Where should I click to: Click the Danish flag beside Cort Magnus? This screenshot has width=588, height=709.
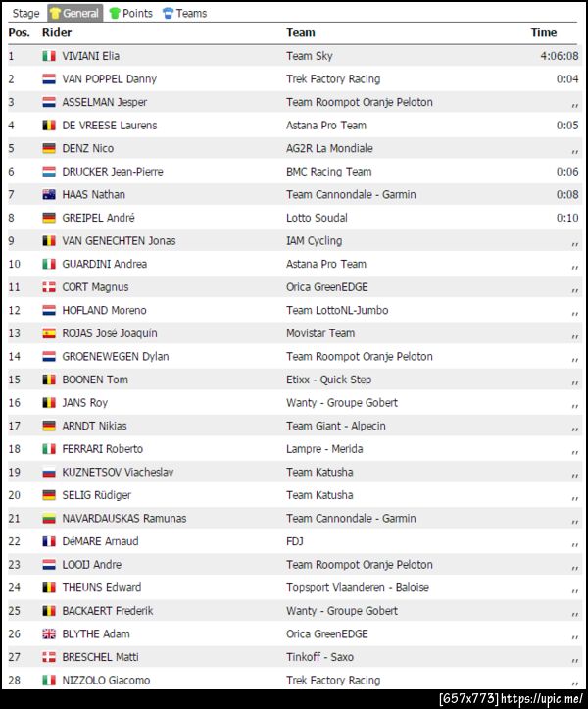tap(49, 287)
